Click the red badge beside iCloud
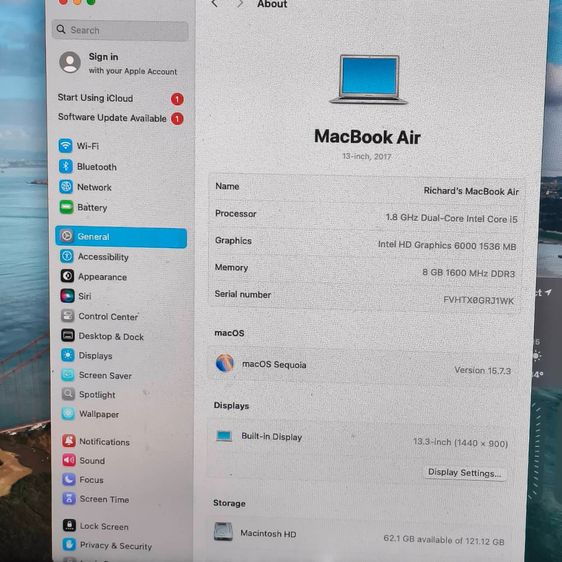 [177, 99]
